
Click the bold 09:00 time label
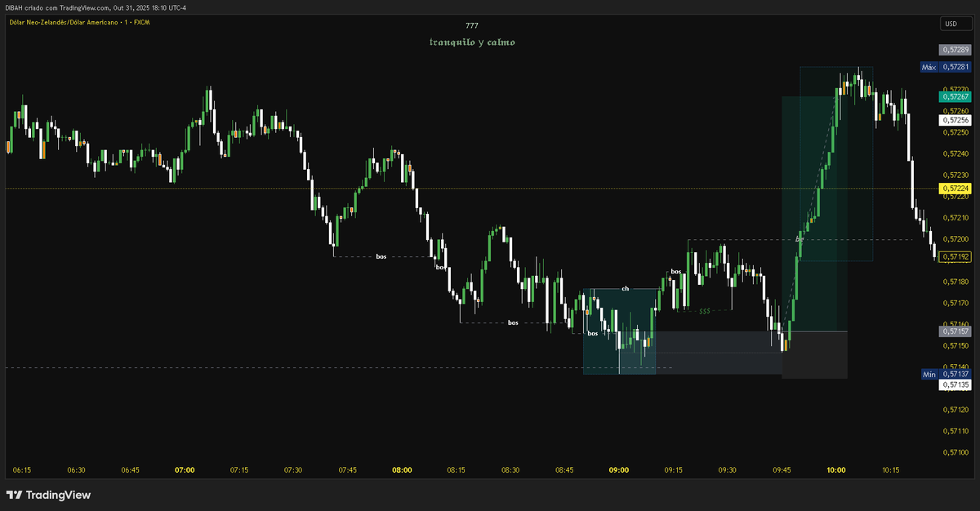click(x=619, y=470)
